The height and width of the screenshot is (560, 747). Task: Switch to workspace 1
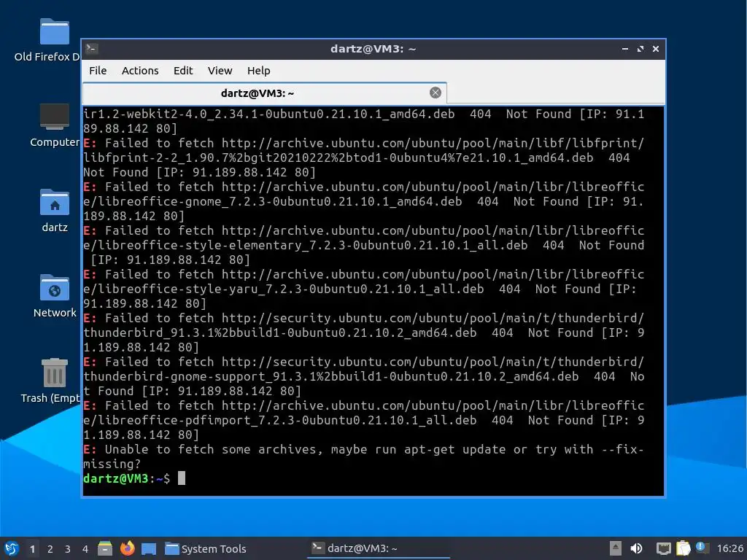[x=32, y=549]
